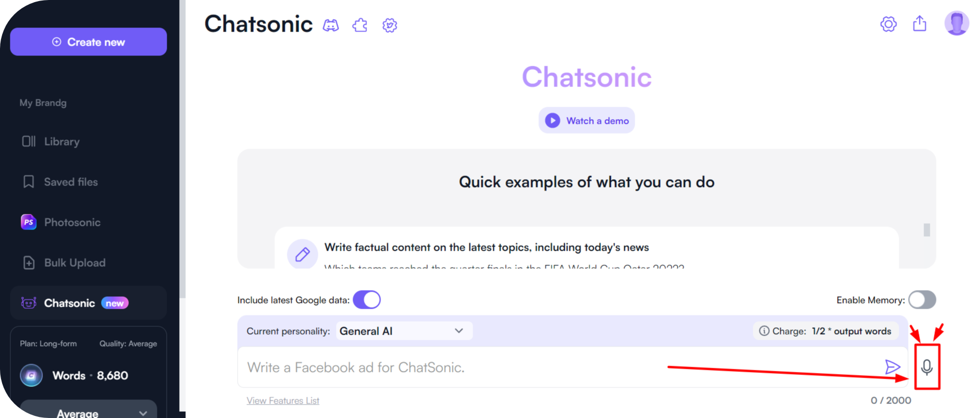Open the Bulk Upload section

point(75,263)
